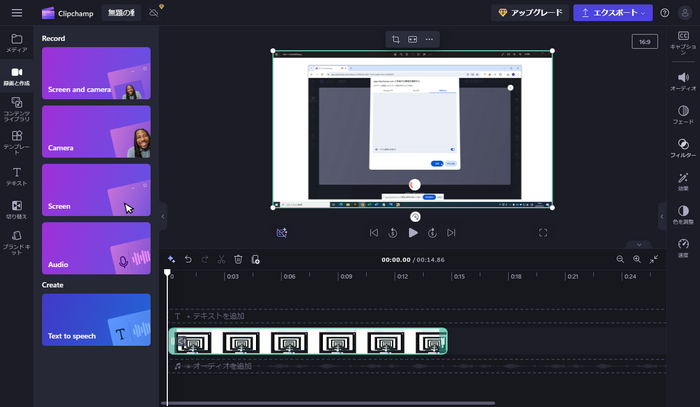This screenshot has height=407, width=700.
Task: Open the 16:9 aspect ratio selector
Action: click(x=645, y=42)
